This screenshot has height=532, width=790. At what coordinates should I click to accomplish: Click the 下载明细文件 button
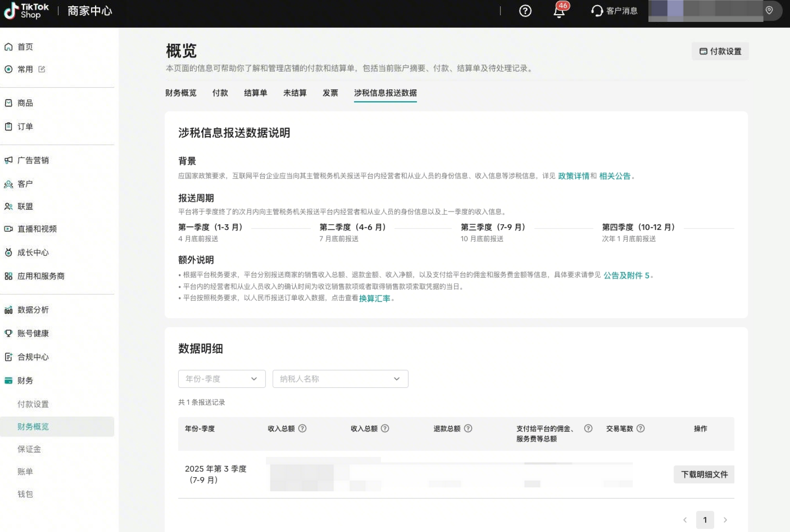coord(704,474)
